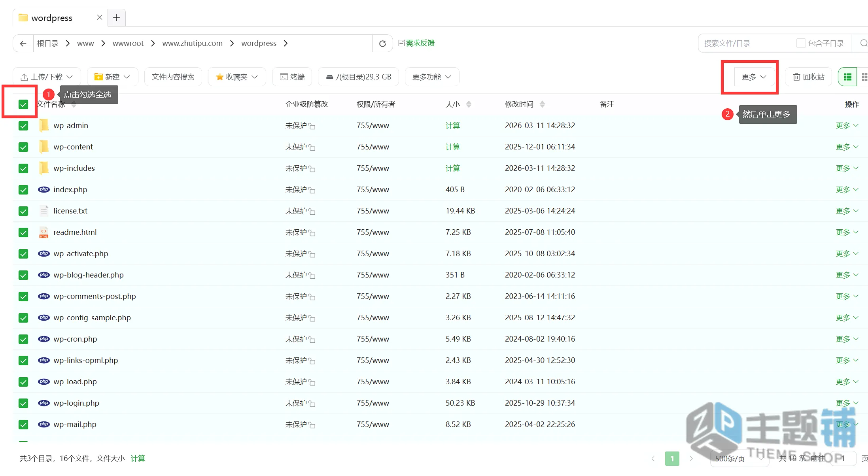Navigate to 根目录 in the breadcrumb
Screen dimensions: 868x476
click(x=48, y=43)
